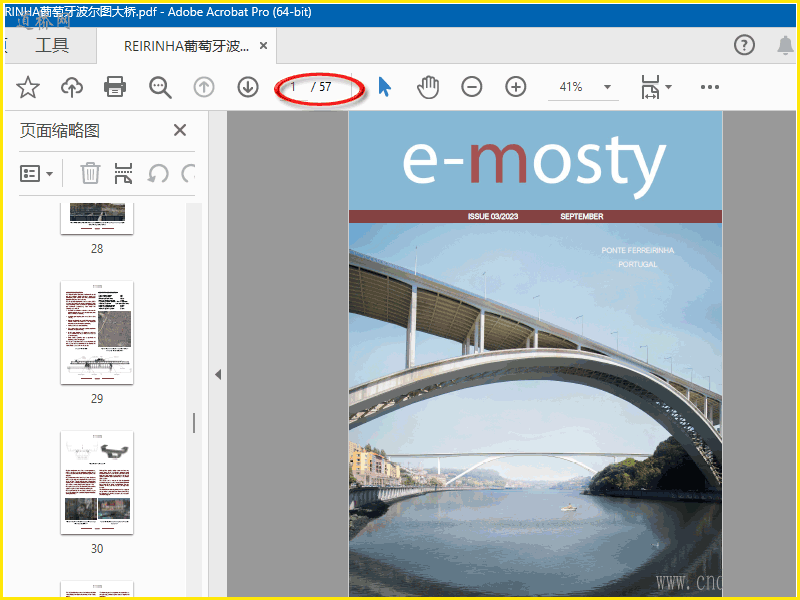Upload the file to cloud storage
The width and height of the screenshot is (800, 600).
[x=71, y=87]
